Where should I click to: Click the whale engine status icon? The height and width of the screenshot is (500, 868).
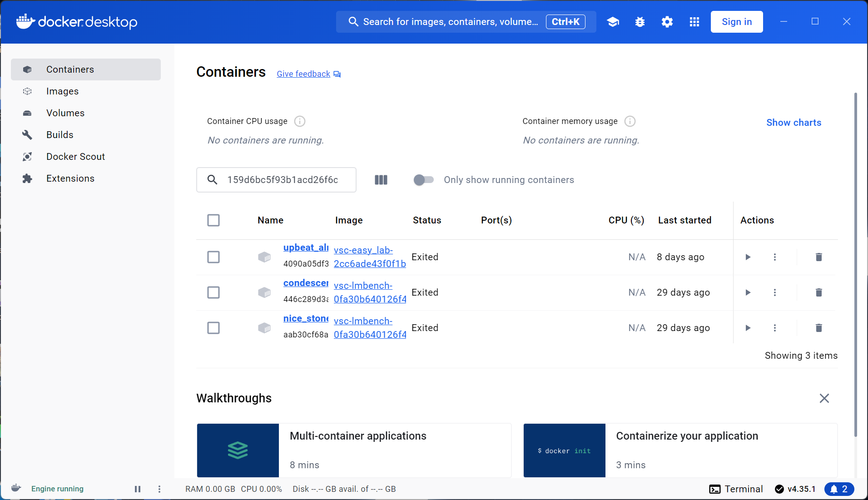pos(16,488)
